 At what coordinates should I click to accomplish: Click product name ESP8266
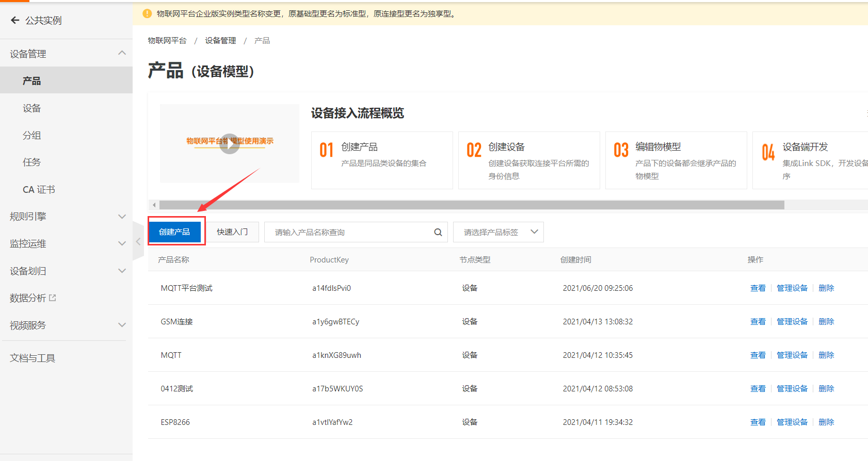click(175, 422)
